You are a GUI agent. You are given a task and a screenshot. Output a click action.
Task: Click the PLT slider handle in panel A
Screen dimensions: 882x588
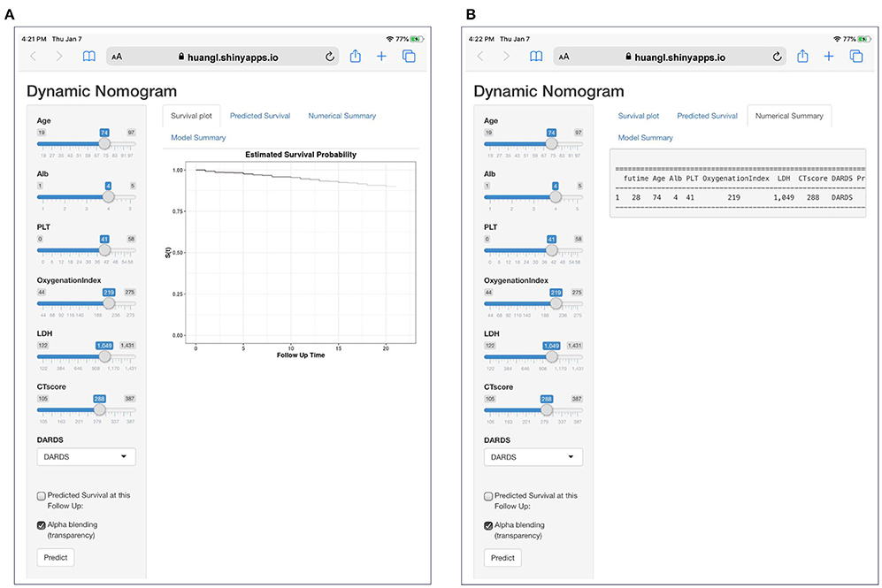104,250
